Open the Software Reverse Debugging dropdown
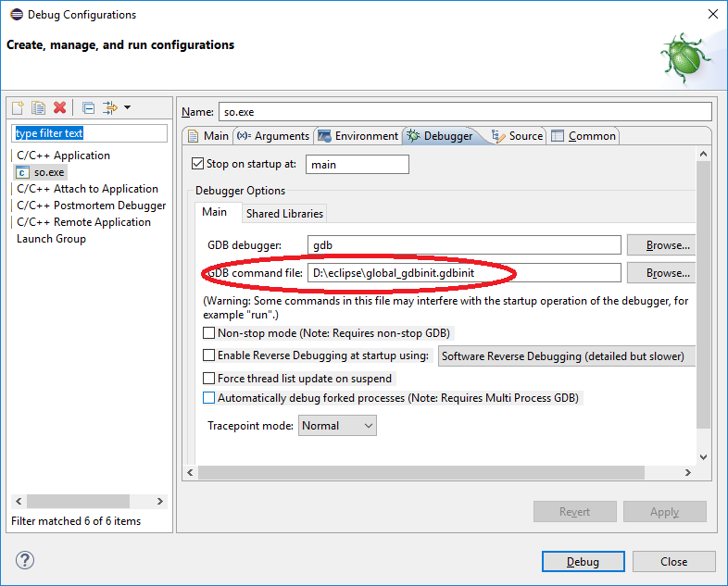Image resolution: width=728 pixels, height=586 pixels. pyautogui.click(x=565, y=355)
